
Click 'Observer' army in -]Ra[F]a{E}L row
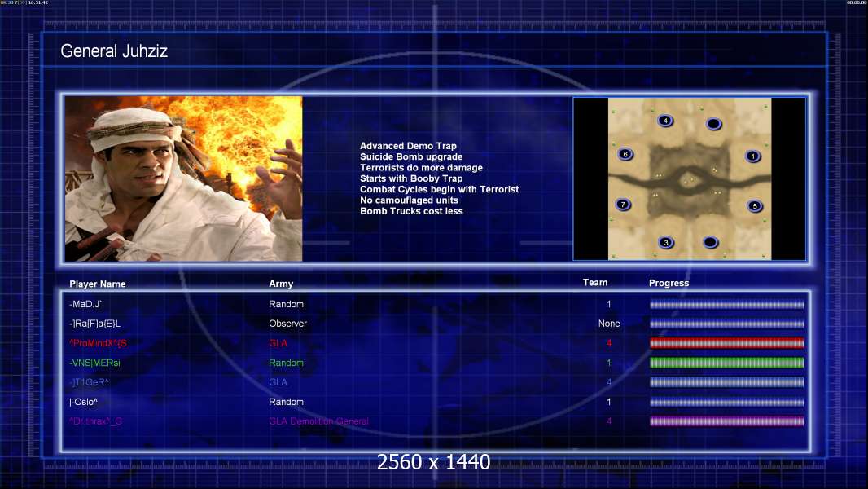click(x=288, y=324)
